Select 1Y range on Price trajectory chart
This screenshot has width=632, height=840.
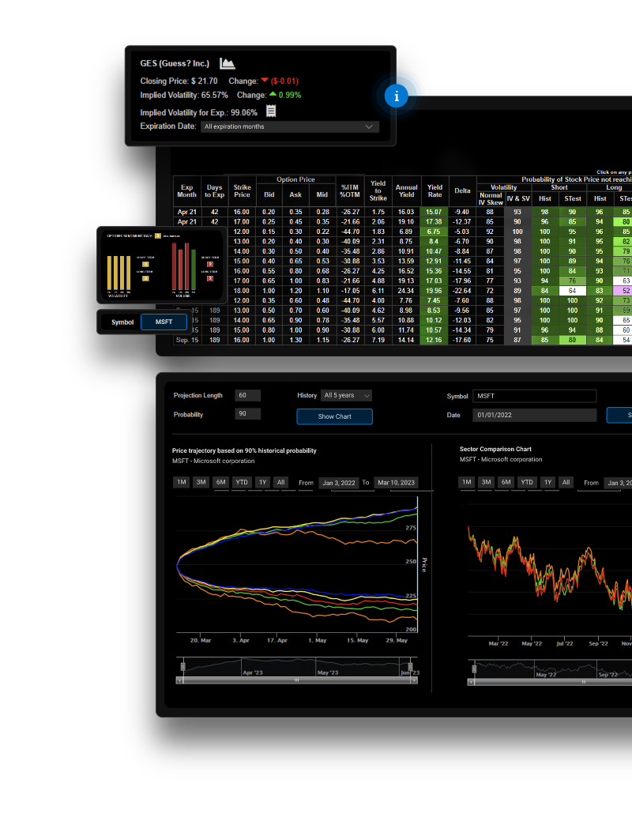[x=261, y=482]
